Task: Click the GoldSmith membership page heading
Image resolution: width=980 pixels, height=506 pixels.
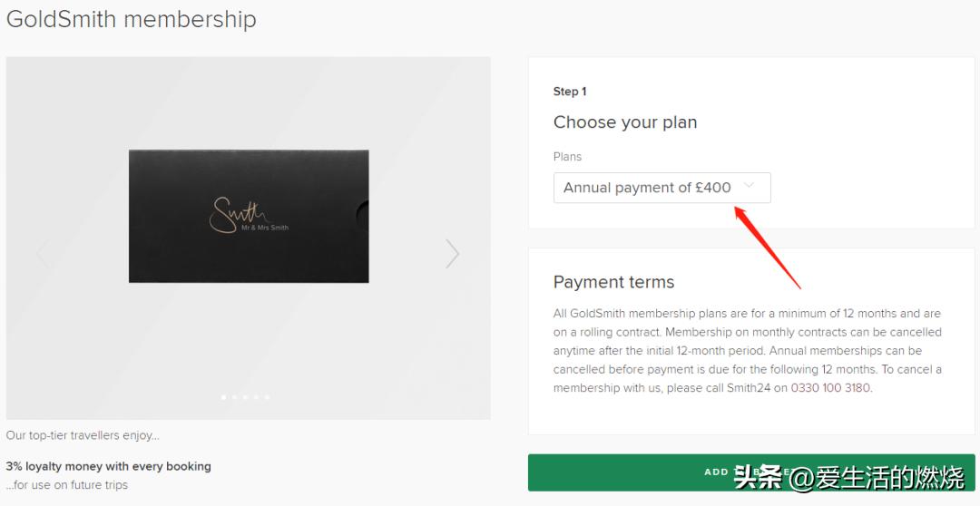Action: click(x=132, y=19)
